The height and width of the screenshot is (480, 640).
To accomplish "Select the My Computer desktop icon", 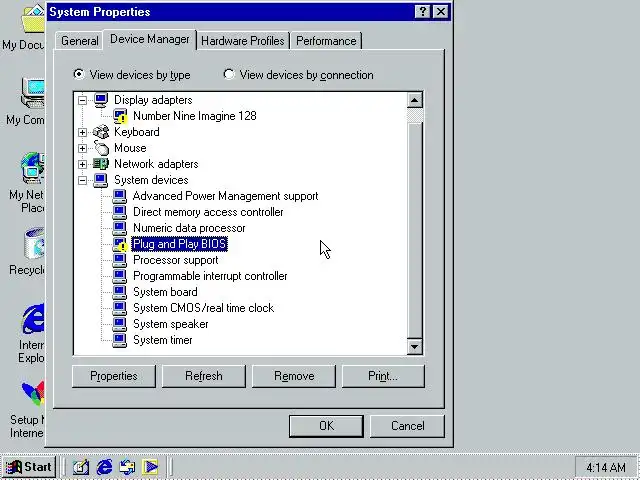I will pyautogui.click(x=33, y=93).
